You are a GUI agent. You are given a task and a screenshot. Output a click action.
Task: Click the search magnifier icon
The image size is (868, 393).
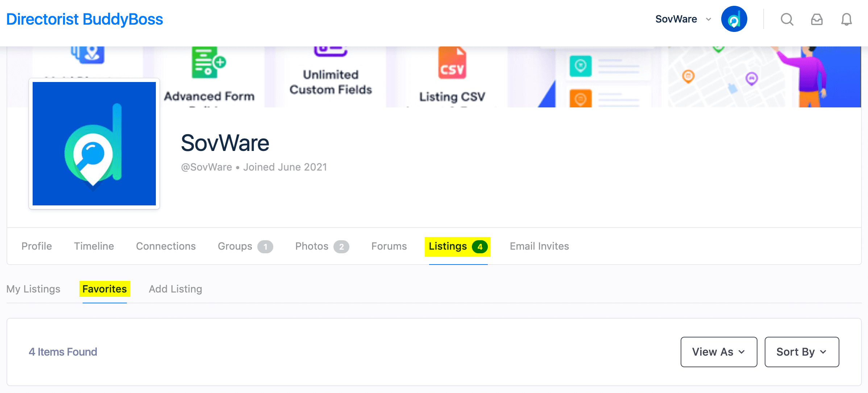coord(787,19)
